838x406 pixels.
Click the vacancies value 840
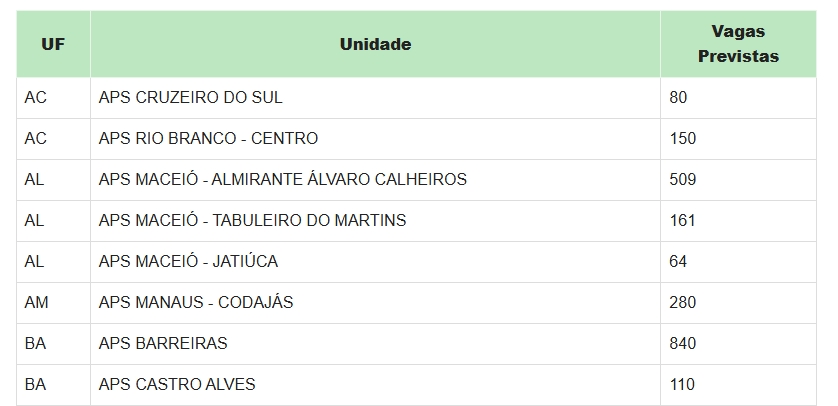[x=683, y=343]
